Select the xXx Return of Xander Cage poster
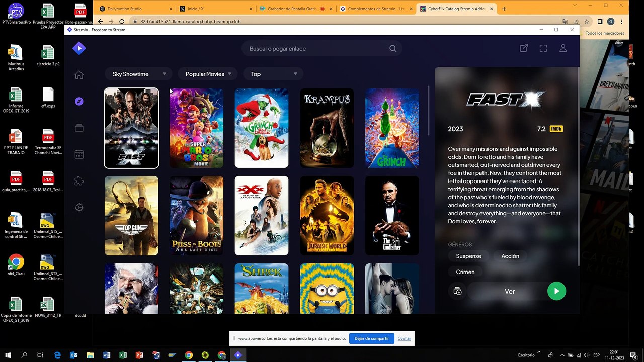 (x=262, y=216)
